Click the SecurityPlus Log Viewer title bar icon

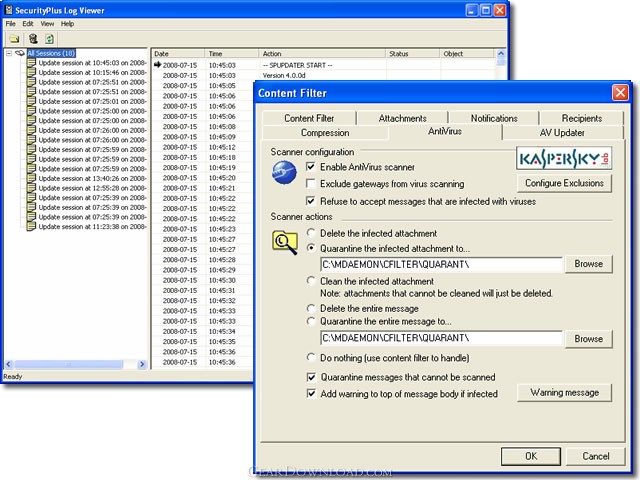coord(9,10)
